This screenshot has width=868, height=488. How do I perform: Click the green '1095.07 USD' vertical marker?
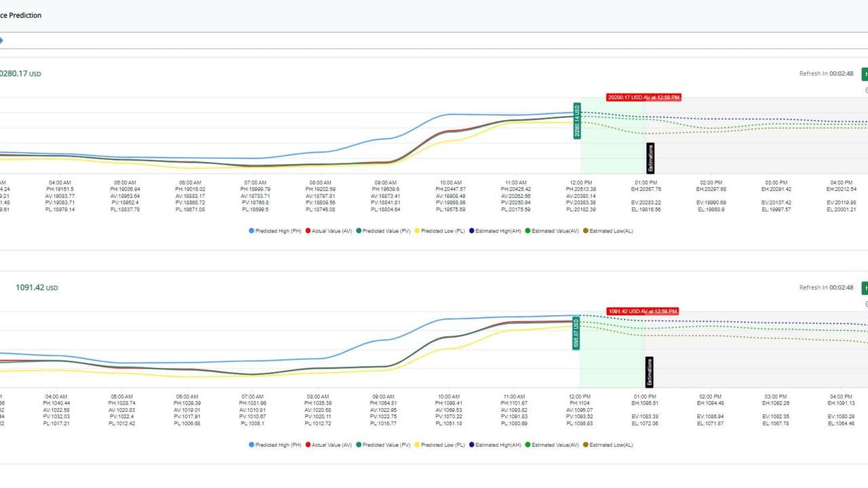click(x=576, y=333)
